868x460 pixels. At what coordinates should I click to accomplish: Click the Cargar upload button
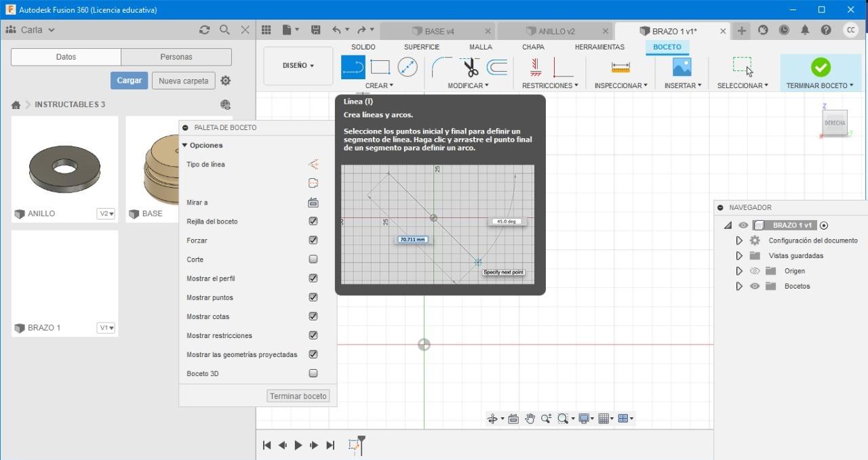coord(129,81)
